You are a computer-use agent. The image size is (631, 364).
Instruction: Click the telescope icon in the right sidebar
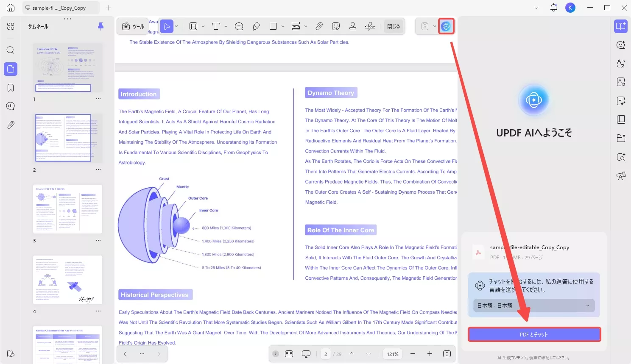pos(621,176)
